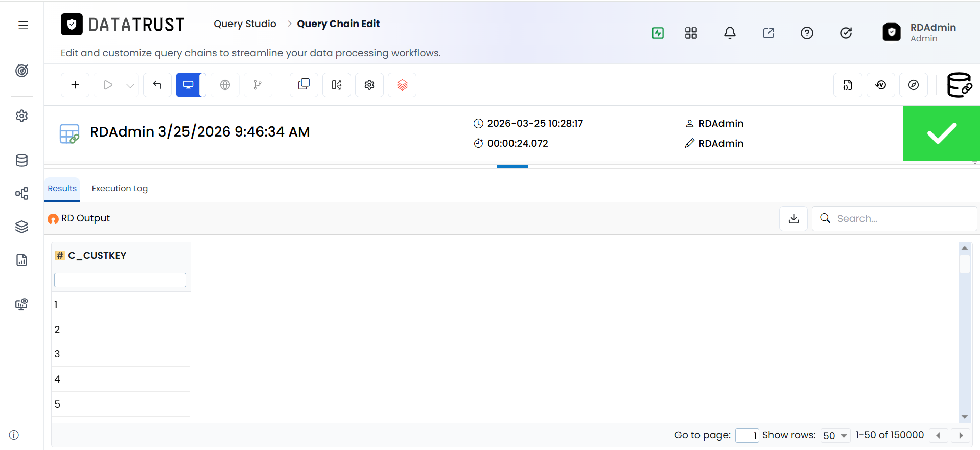Open Show rows dropdown

[x=835, y=436]
